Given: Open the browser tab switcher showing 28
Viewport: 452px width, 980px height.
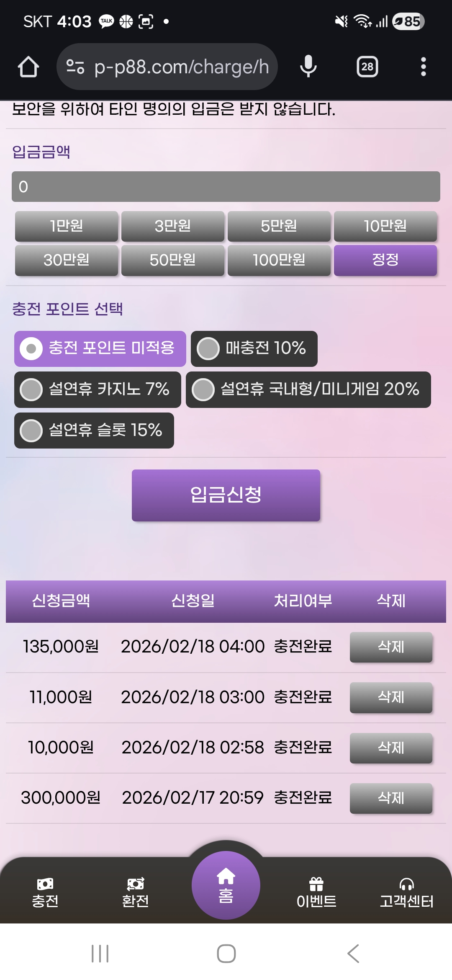Looking at the screenshot, I should (367, 67).
